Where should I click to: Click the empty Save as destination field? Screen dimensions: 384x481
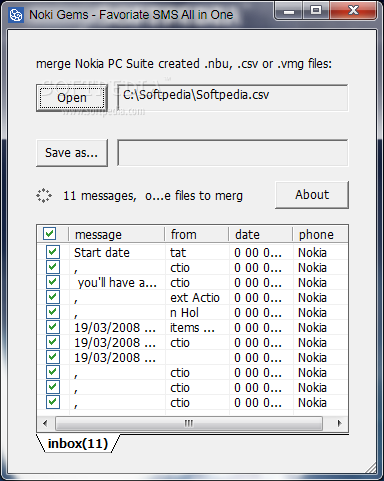pos(233,153)
